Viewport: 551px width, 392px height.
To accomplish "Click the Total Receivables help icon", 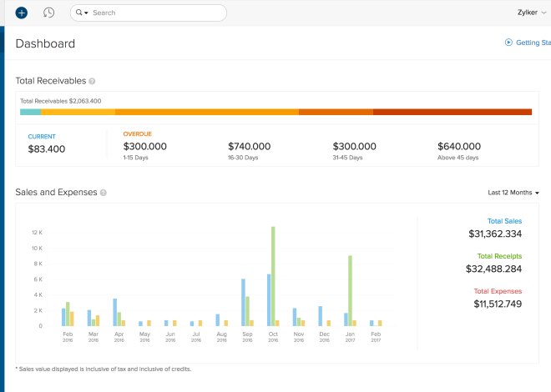I will (x=92, y=81).
